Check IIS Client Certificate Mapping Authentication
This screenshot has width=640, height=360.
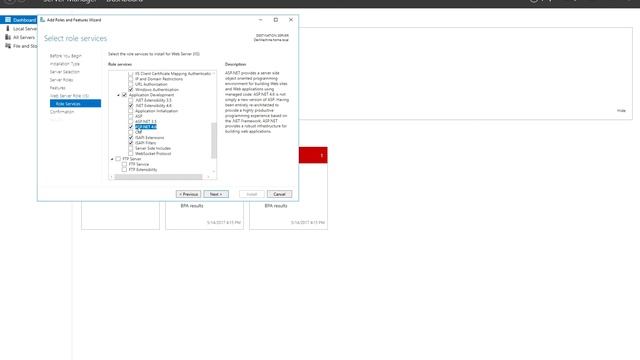(x=131, y=74)
